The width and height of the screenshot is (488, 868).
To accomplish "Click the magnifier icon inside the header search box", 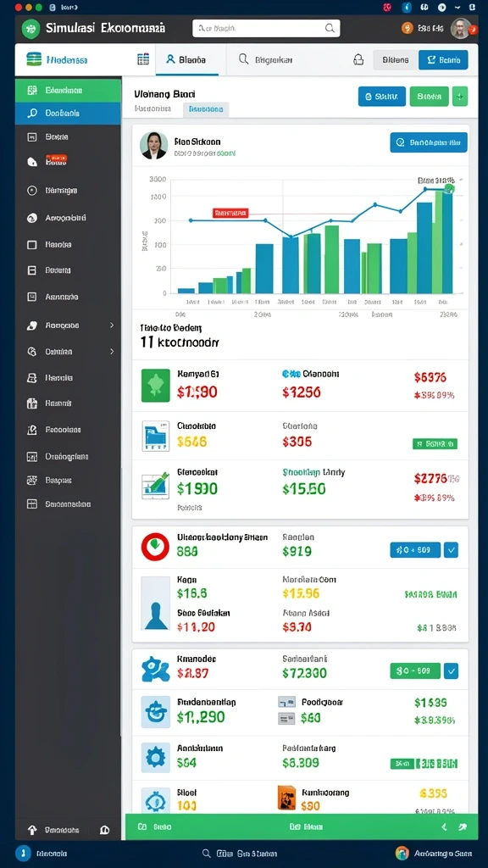I will [x=330, y=28].
